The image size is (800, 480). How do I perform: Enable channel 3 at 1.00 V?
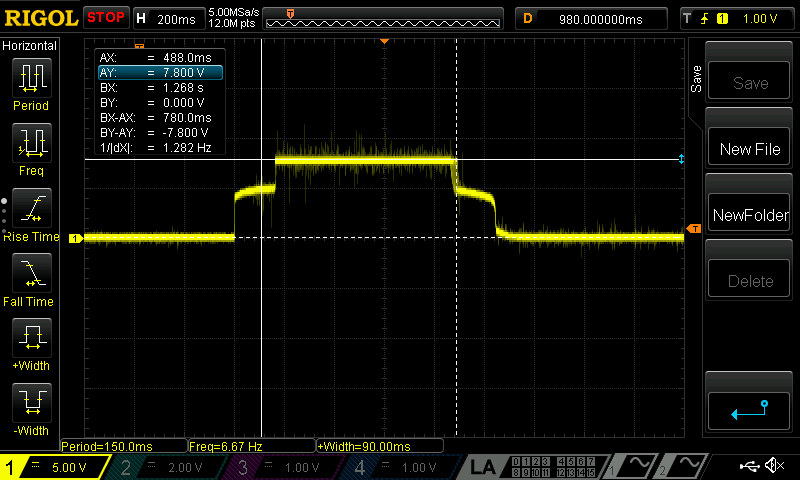point(283,467)
